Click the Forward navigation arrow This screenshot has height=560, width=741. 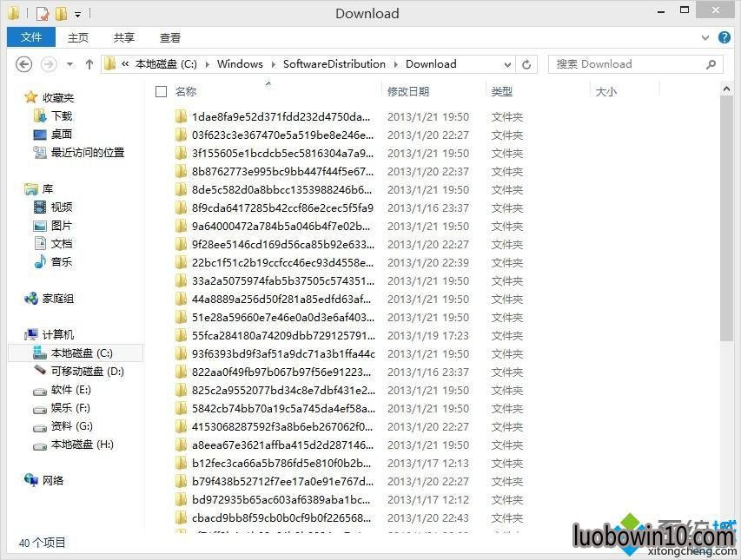coord(49,64)
